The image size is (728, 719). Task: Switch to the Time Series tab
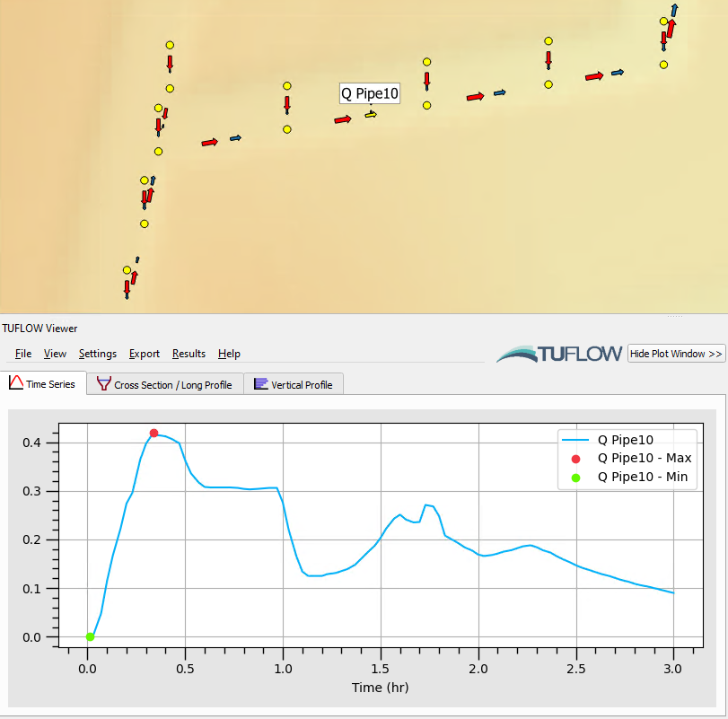pyautogui.click(x=43, y=383)
